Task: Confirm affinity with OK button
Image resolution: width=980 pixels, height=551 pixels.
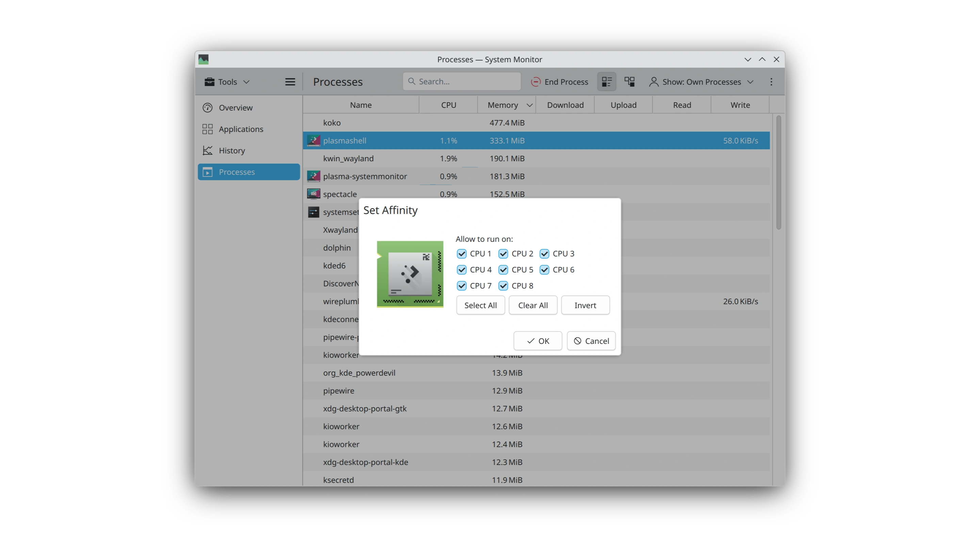Action: coord(538,341)
